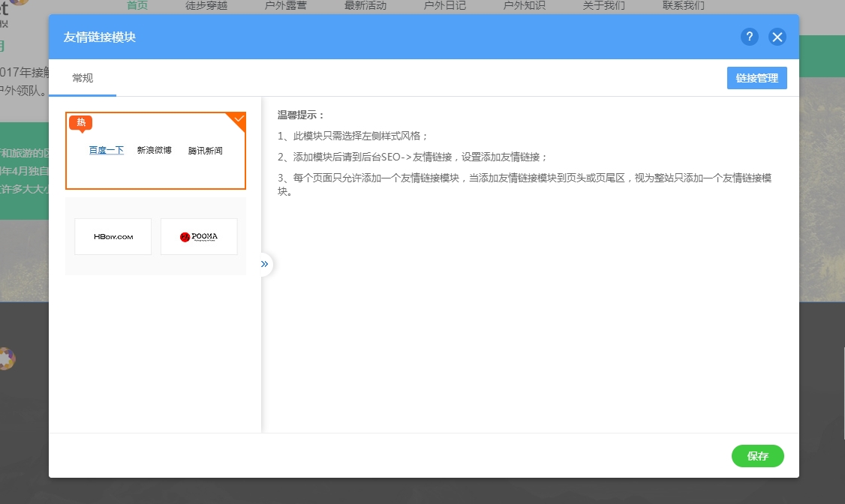
Task: Click the orange checkmark corner on selected style
Action: tap(239, 119)
